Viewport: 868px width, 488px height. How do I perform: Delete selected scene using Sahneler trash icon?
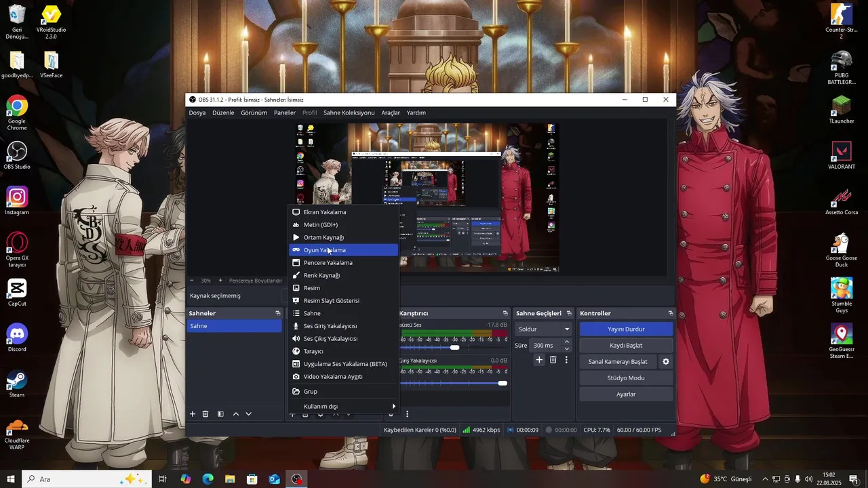point(205,414)
